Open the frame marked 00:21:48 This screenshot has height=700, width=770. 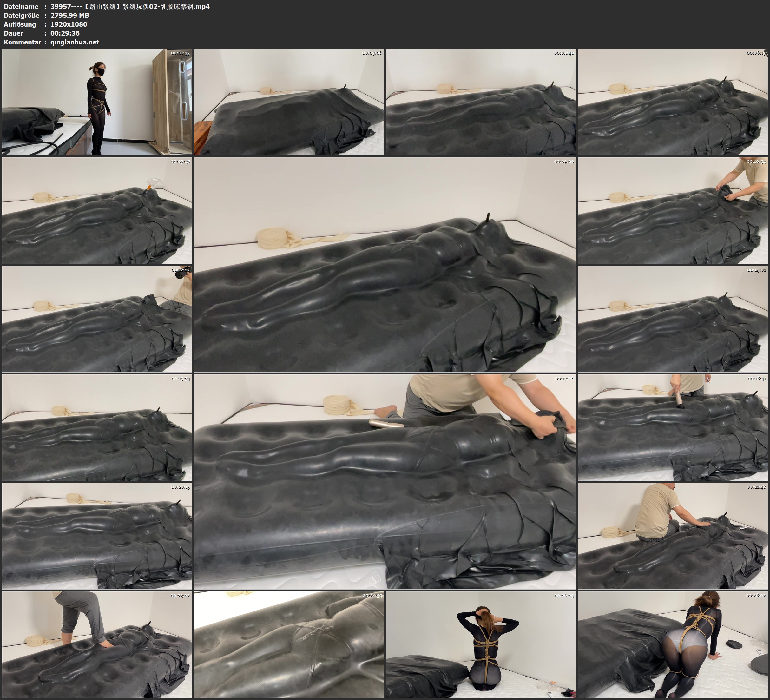673,536
